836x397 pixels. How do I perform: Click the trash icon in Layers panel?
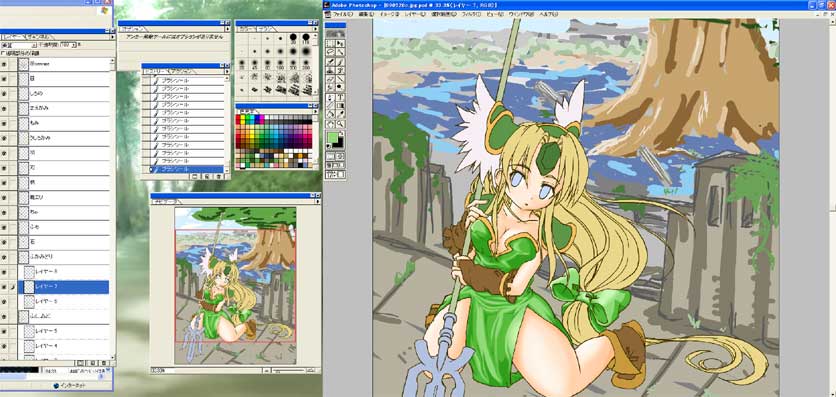104,363
